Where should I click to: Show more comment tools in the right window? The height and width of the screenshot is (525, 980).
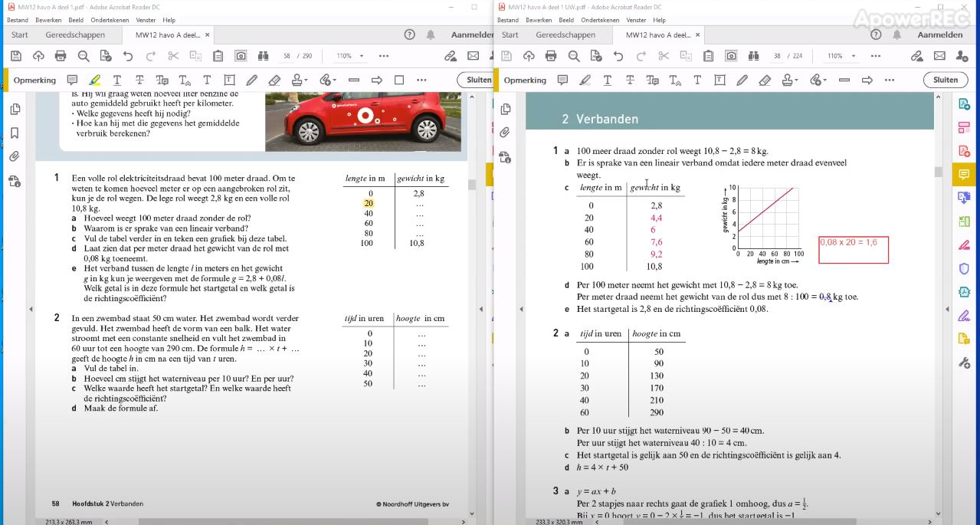889,80
